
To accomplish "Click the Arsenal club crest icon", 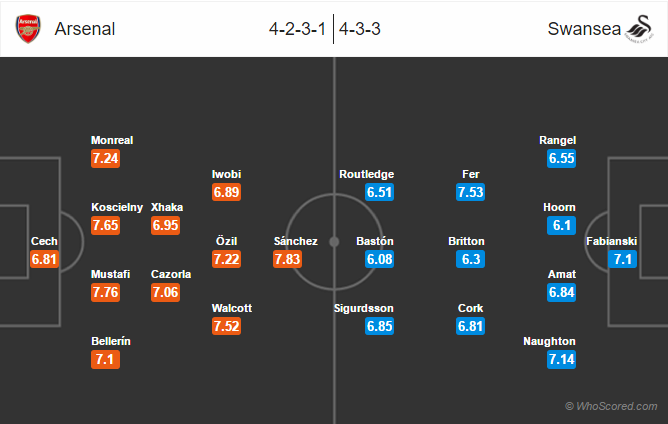I will pos(28,29).
